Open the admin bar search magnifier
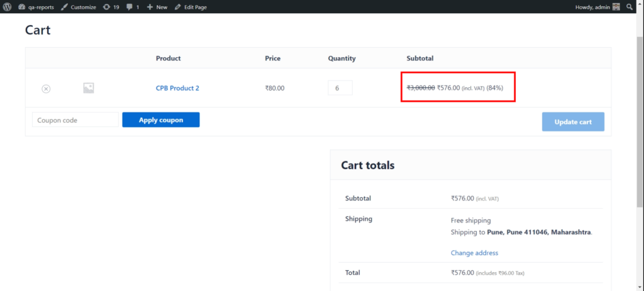 [629, 7]
